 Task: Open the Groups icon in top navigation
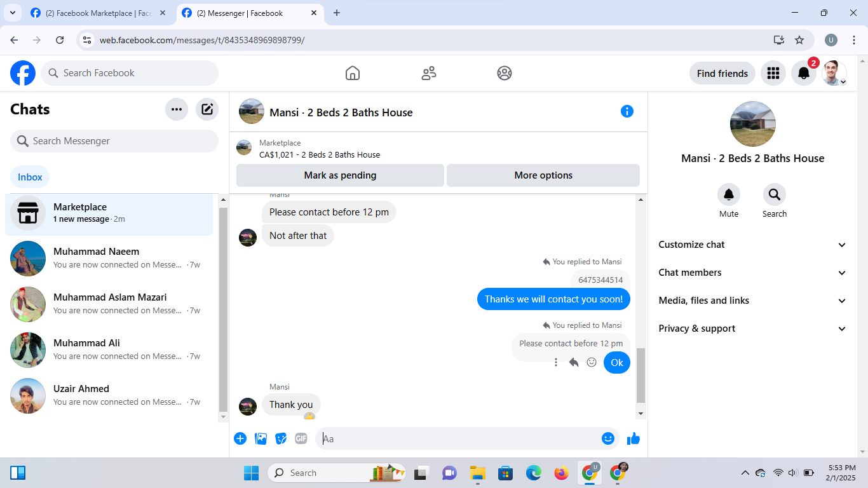point(505,73)
